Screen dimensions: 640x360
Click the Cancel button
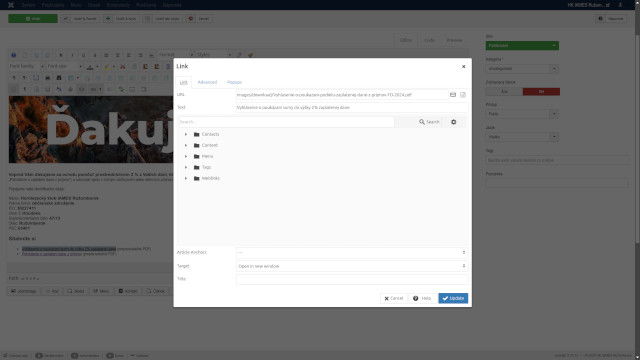(x=393, y=298)
